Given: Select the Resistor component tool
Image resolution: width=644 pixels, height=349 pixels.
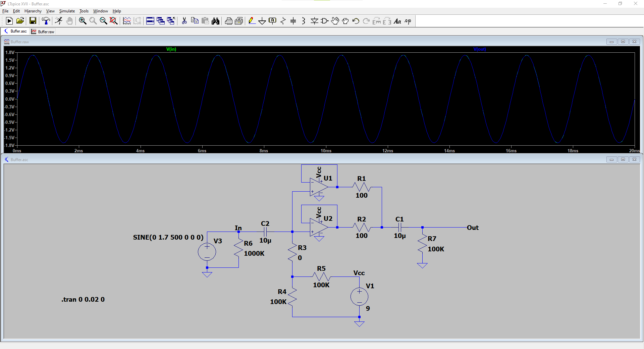Looking at the screenshot, I should pyautogui.click(x=283, y=21).
